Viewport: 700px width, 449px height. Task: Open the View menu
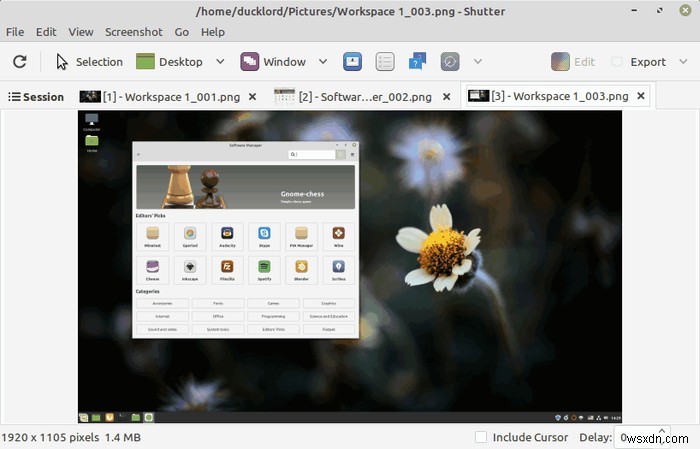coord(81,32)
